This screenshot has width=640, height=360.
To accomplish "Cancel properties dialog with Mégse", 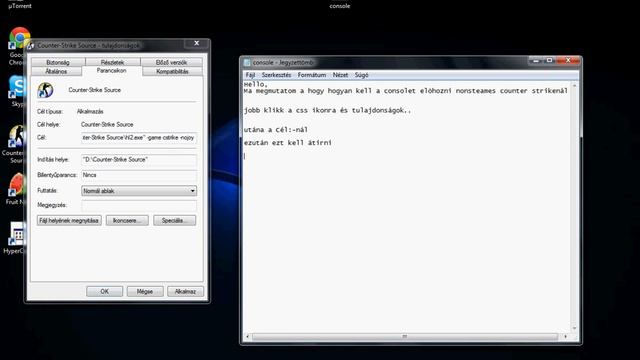I will click(x=145, y=291).
